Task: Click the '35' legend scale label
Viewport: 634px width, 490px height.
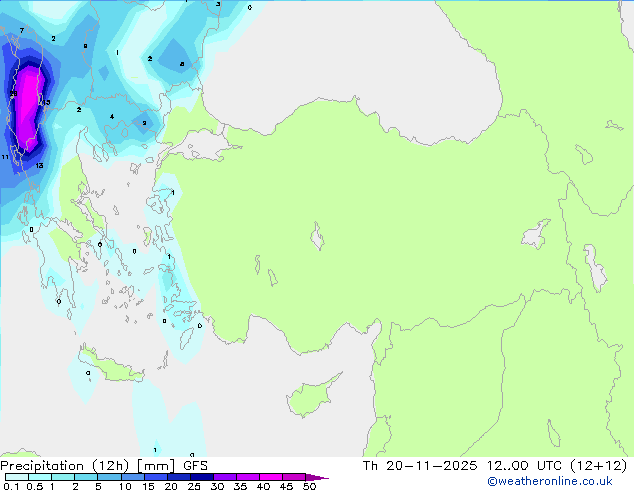Action: [240, 486]
